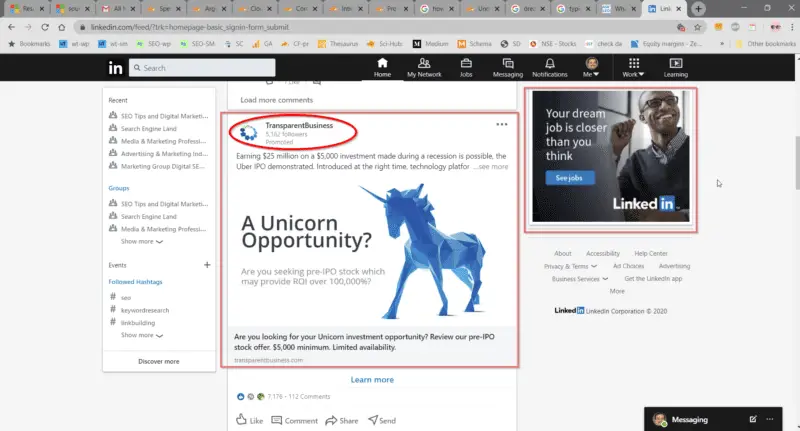Expand post text with see more
The image size is (800, 431).
pos(493,167)
